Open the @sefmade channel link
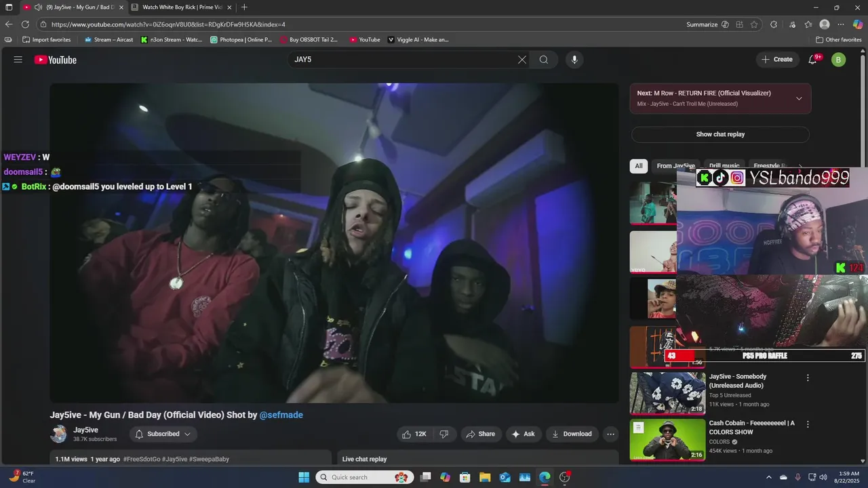The image size is (868, 488). [x=281, y=415]
